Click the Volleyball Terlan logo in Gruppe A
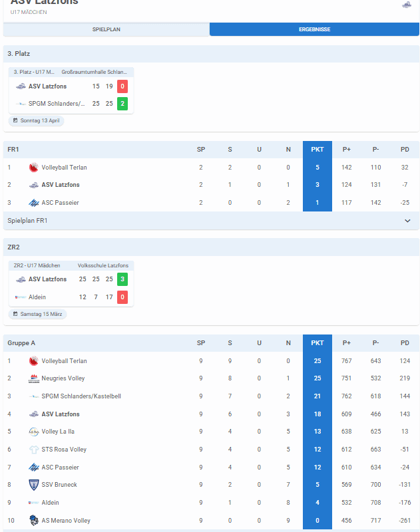420x532 pixels. tap(33, 361)
